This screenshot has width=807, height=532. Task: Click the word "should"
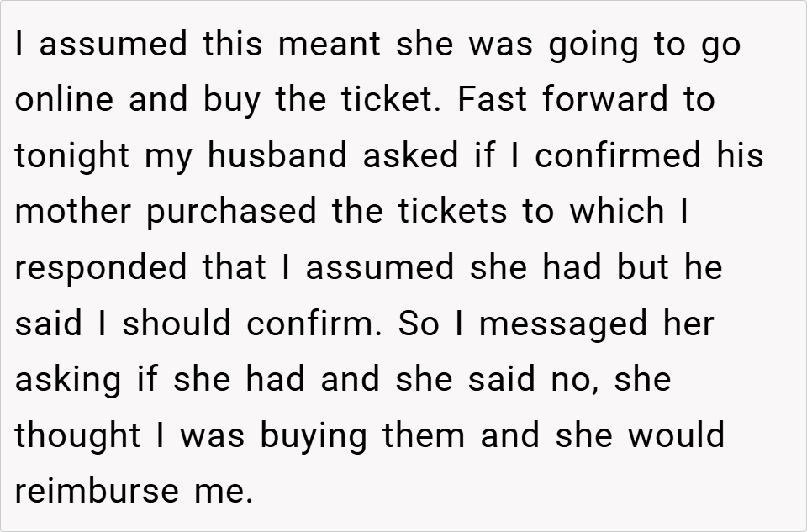180,324
